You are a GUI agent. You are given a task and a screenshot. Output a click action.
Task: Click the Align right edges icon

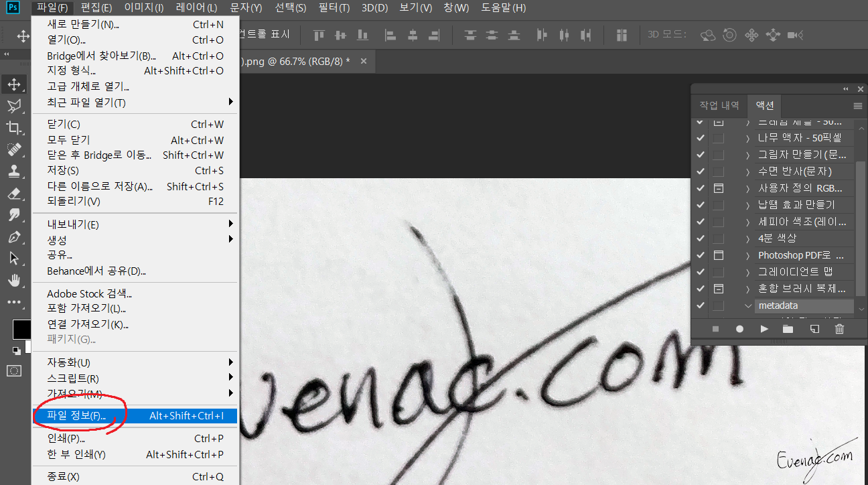(x=434, y=35)
